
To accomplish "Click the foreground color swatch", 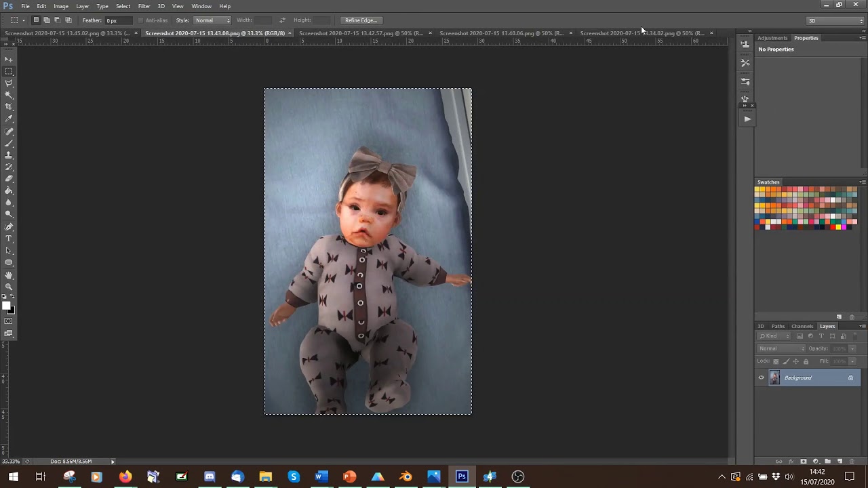I will point(7,306).
